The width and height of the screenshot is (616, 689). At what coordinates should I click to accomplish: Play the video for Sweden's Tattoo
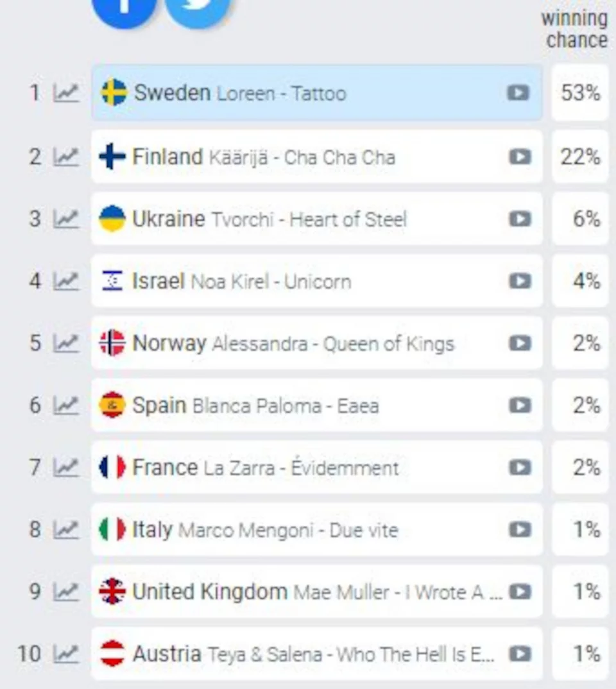pyautogui.click(x=518, y=93)
